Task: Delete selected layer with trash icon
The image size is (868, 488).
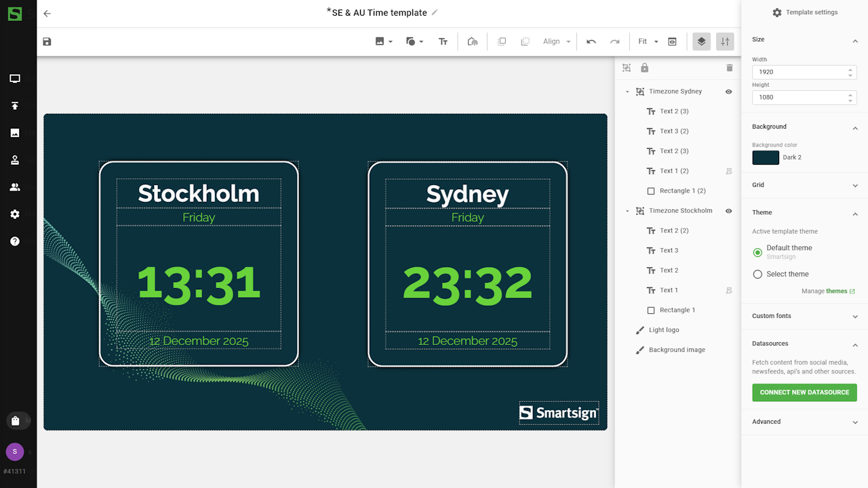Action: click(730, 68)
